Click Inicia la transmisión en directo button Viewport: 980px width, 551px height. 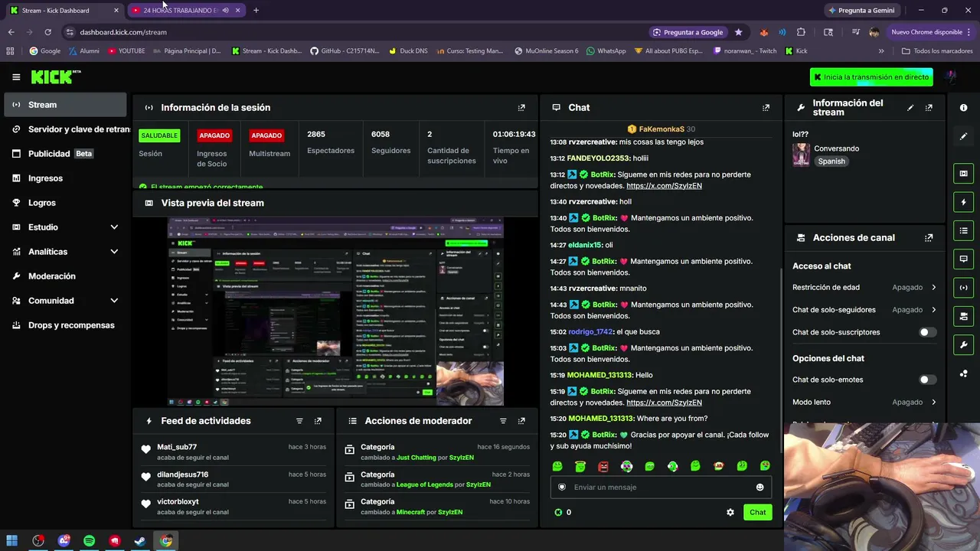pos(873,77)
